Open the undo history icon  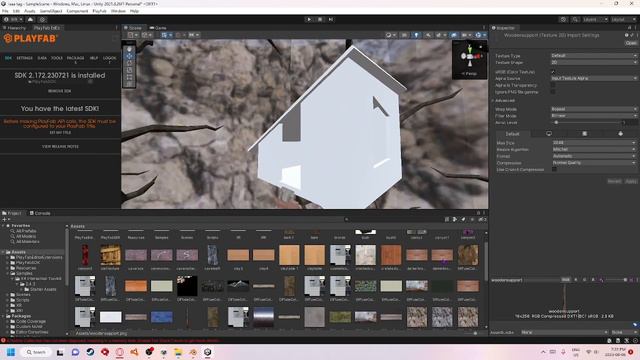563,19
